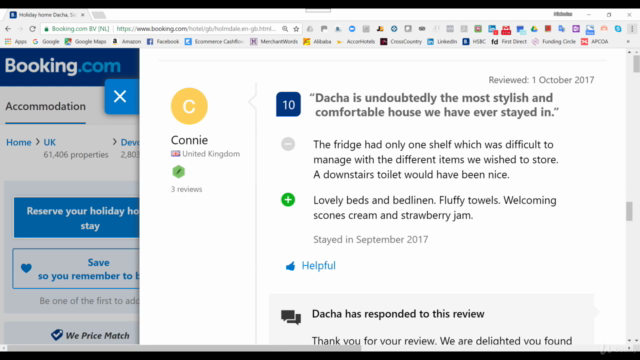Click the review title "Dacha is undoubtedly the most stylish"
Viewport: 640px width, 360px height.
coord(434,105)
